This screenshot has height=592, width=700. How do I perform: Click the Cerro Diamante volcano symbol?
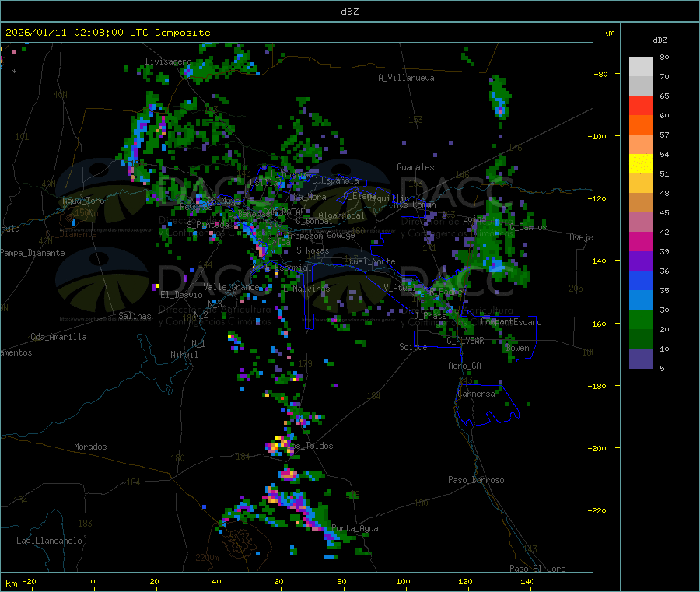(70, 219)
